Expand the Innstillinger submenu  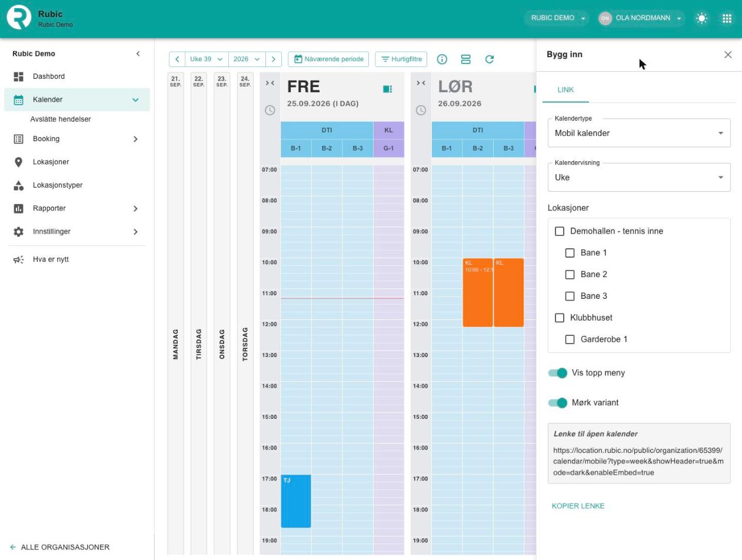pyautogui.click(x=135, y=232)
